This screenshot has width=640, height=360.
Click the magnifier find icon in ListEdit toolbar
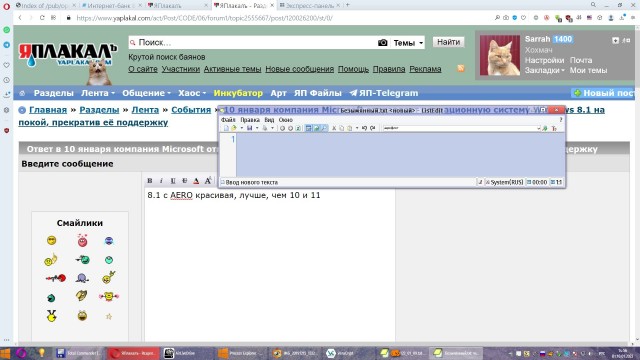point(324,128)
